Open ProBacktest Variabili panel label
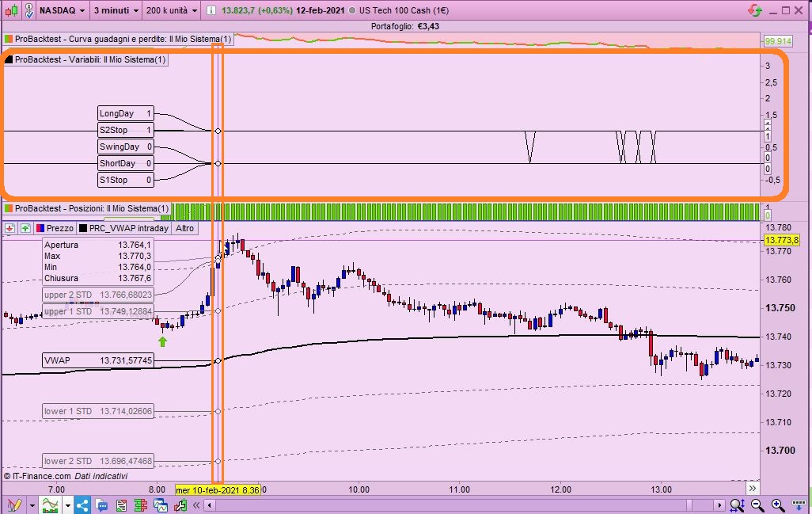This screenshot has height=514, width=812. 86,59
